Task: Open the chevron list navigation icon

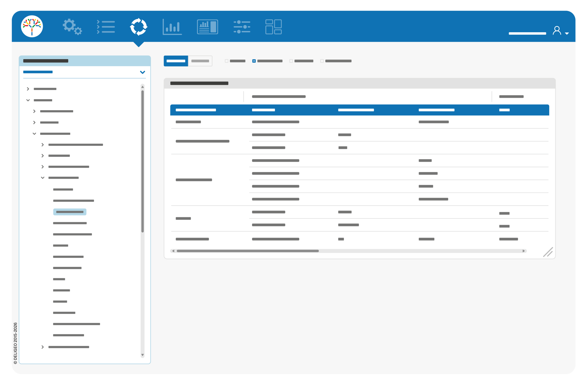Action: click(106, 27)
